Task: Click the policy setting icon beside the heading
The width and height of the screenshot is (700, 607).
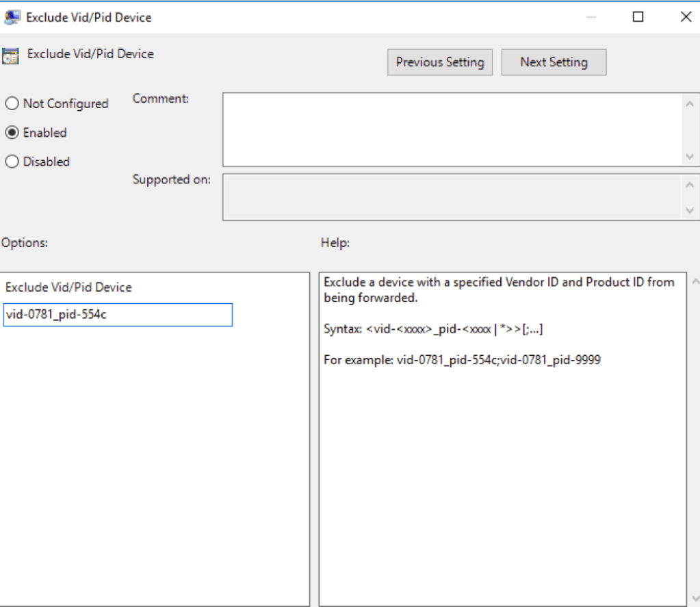Action: [x=10, y=55]
